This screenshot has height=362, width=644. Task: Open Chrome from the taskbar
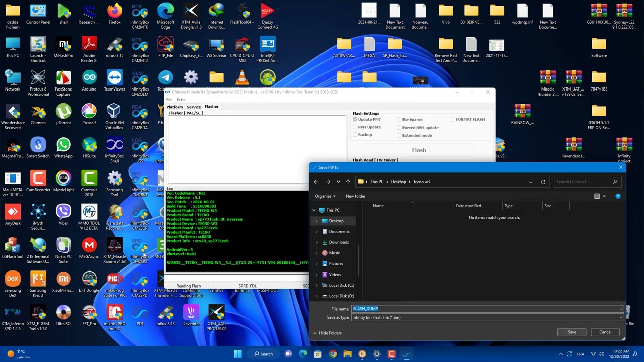point(333,354)
